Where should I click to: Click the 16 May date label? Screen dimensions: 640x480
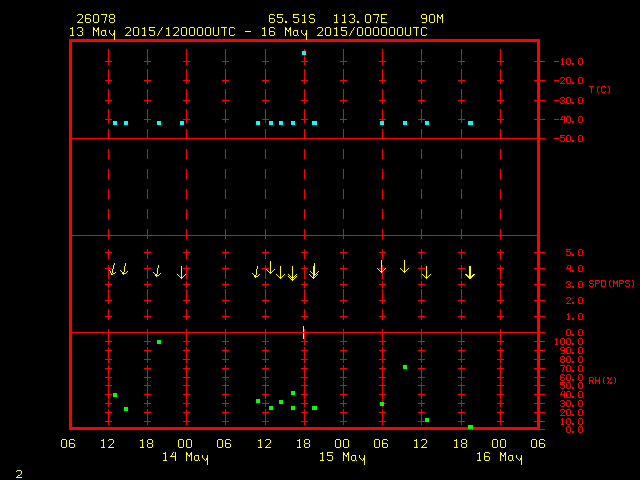click(498, 457)
